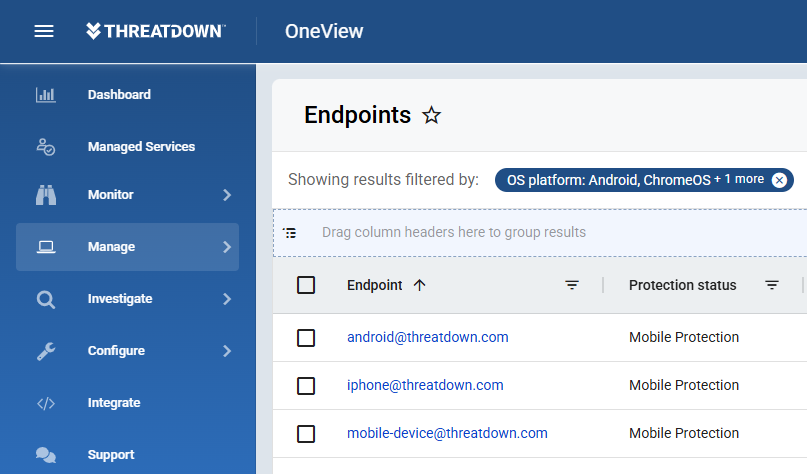The width and height of the screenshot is (807, 474).
Task: Expand the Manage submenu chevron
Action: point(227,247)
